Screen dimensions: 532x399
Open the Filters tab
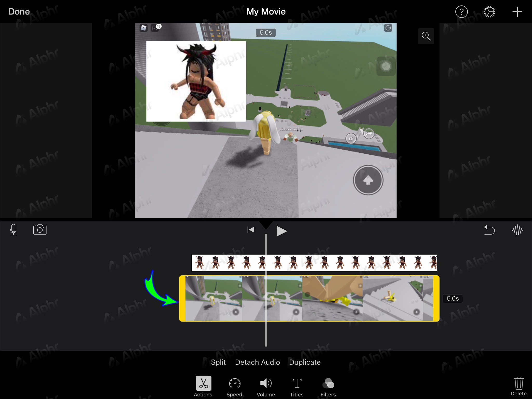(x=328, y=387)
